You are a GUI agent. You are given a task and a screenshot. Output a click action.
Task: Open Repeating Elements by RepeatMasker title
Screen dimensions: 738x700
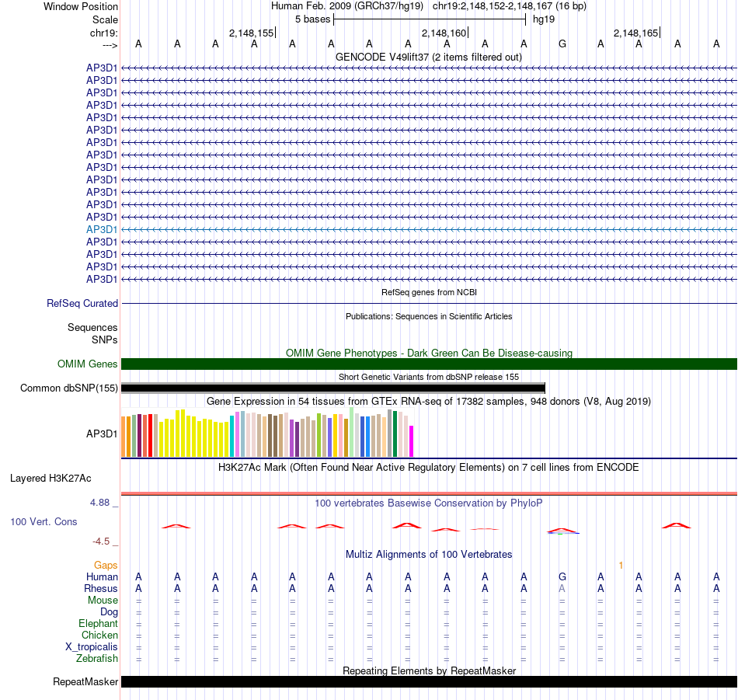(429, 670)
